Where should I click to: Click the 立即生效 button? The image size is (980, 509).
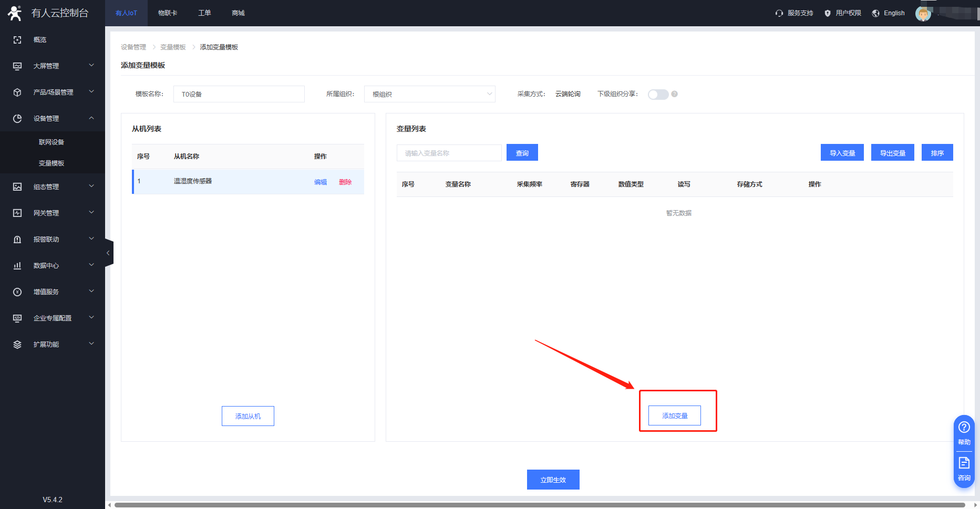[x=553, y=480]
